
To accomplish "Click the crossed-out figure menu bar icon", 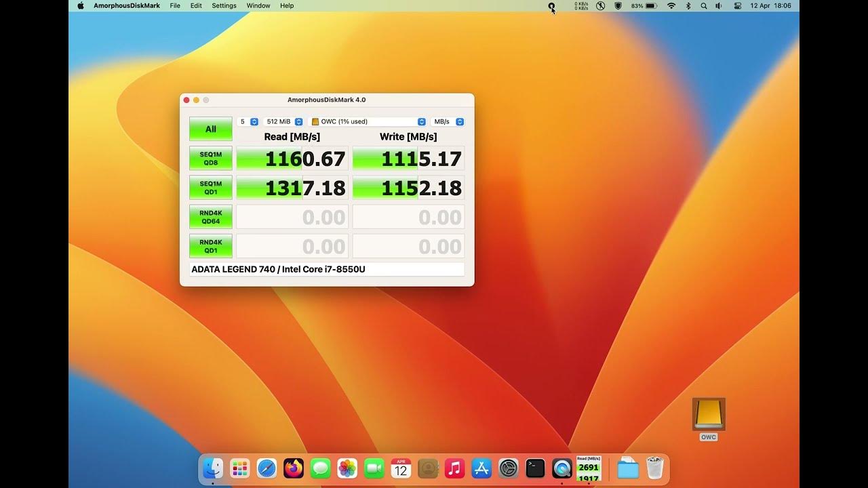I will coord(600,5).
